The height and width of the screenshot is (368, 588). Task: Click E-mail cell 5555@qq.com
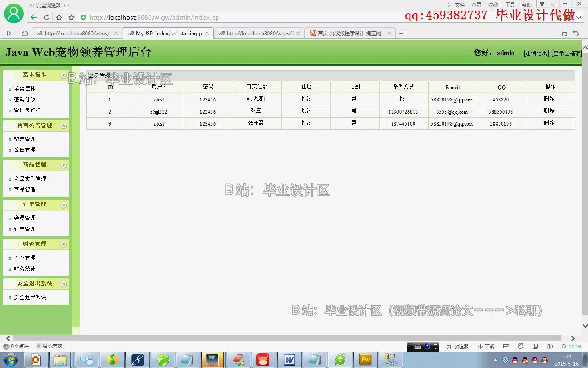[452, 112]
